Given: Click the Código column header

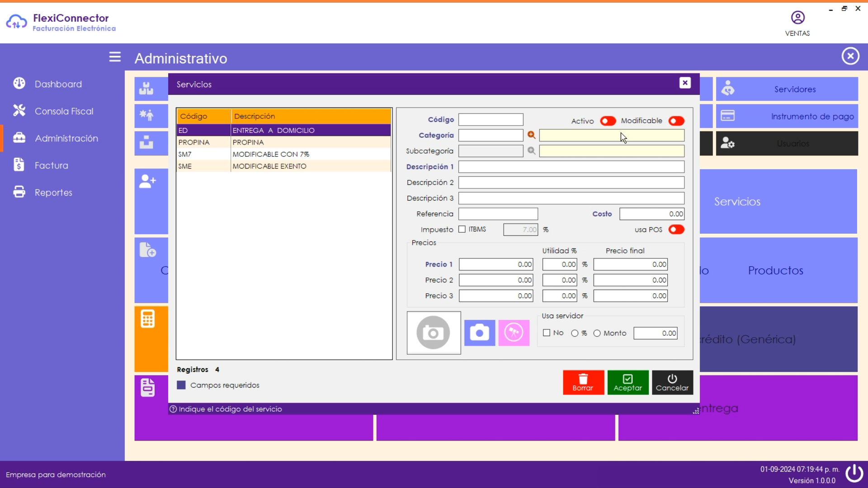Looking at the screenshot, I should point(203,116).
